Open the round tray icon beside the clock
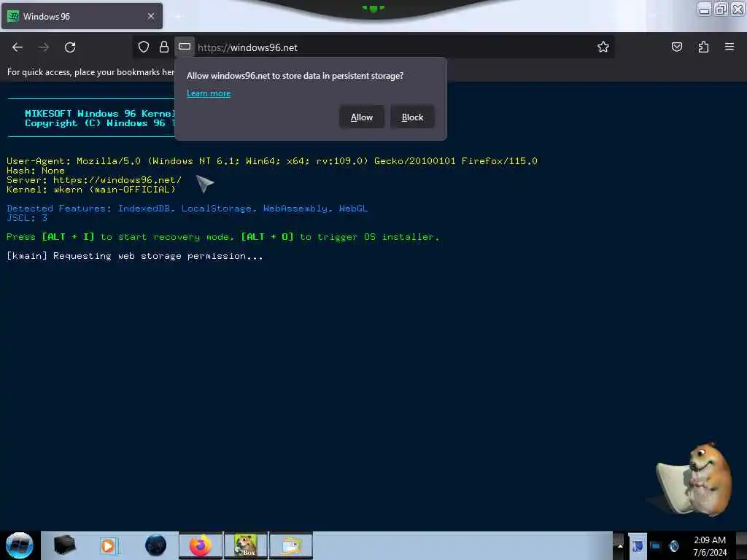747x560 pixels. [673, 545]
